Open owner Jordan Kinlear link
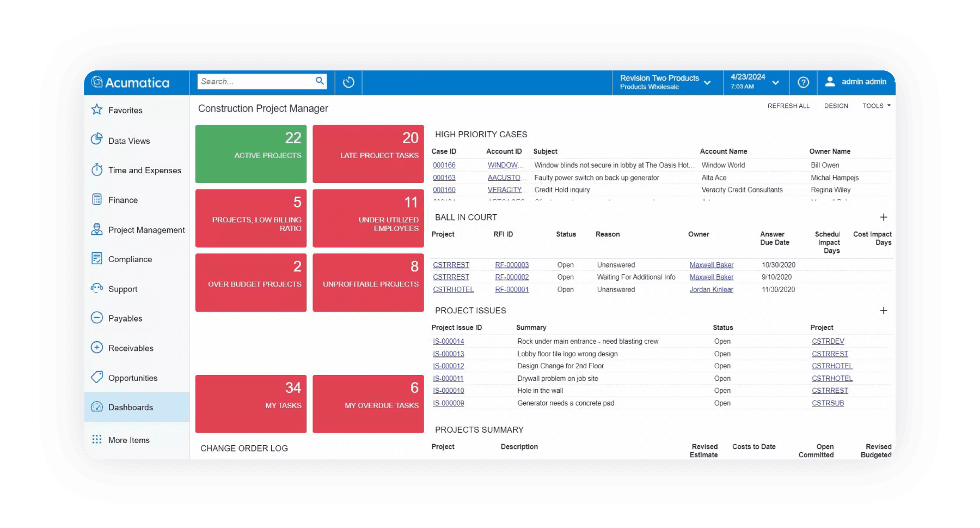This screenshot has height=528, width=980. point(712,289)
